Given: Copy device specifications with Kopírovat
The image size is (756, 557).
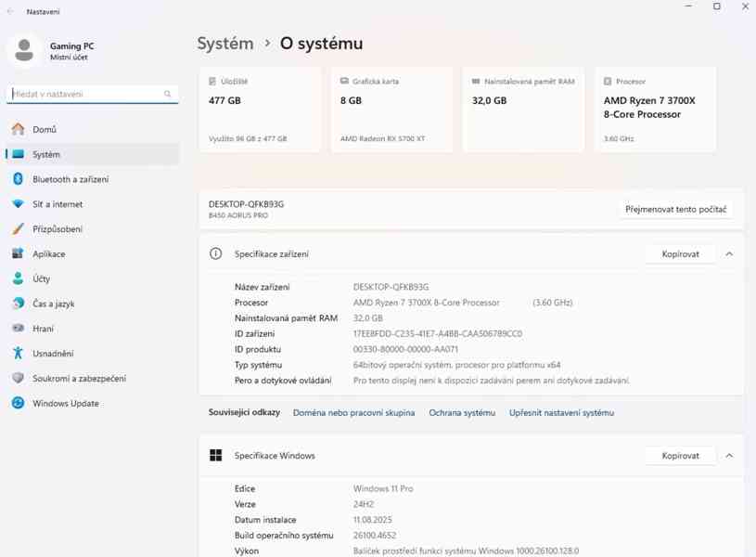Looking at the screenshot, I should coord(680,253).
